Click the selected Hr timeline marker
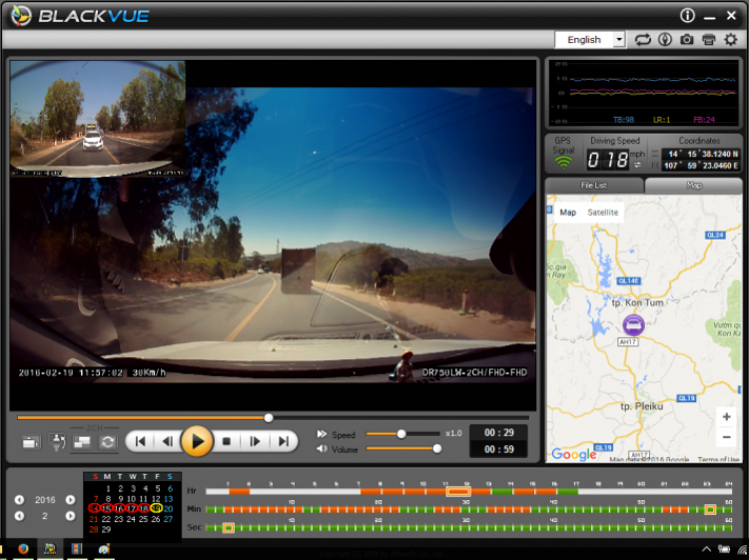The image size is (749, 560). pyautogui.click(x=458, y=491)
